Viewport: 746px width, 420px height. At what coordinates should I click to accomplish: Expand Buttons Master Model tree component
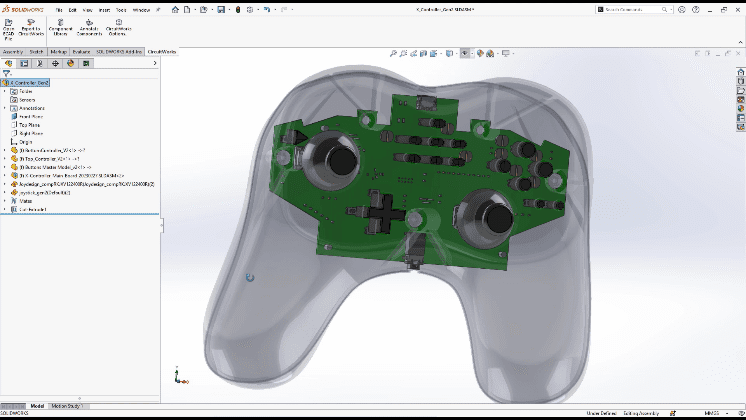[x=5, y=167]
